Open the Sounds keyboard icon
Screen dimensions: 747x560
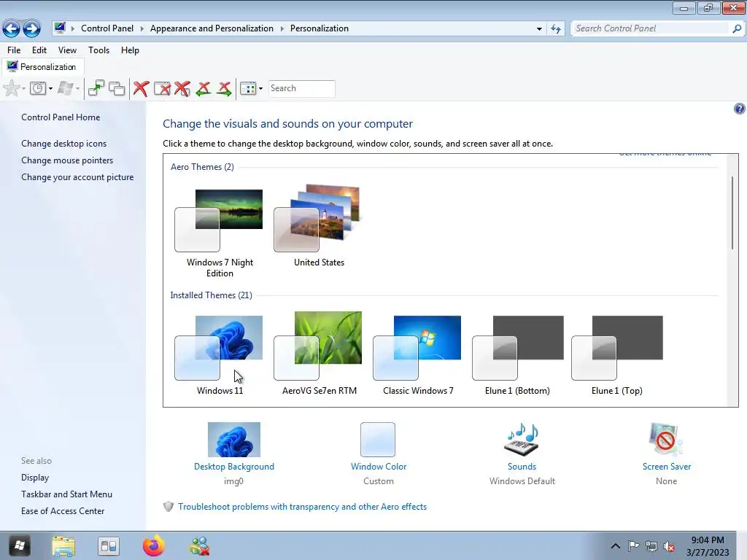tap(522, 440)
